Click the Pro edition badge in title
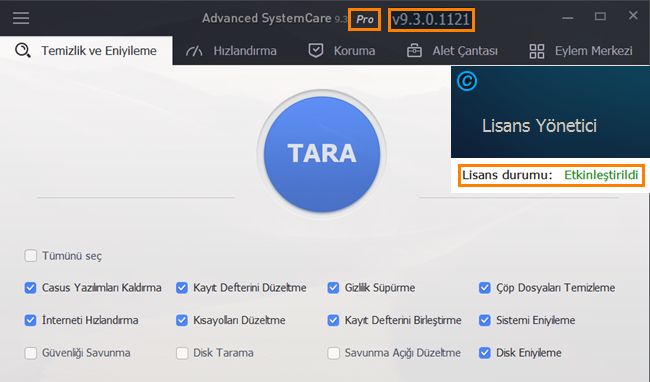 click(x=365, y=19)
